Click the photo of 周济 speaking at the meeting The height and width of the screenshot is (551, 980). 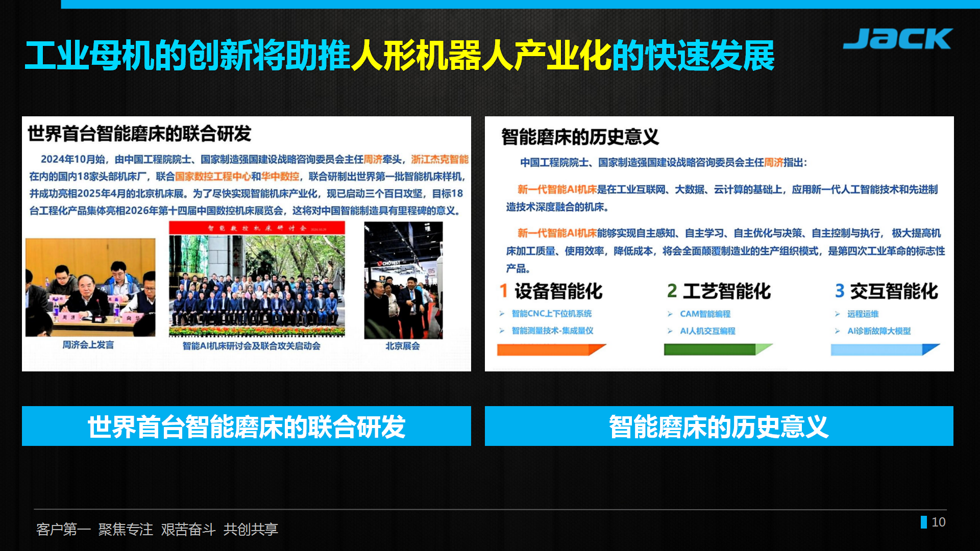tap(90, 287)
